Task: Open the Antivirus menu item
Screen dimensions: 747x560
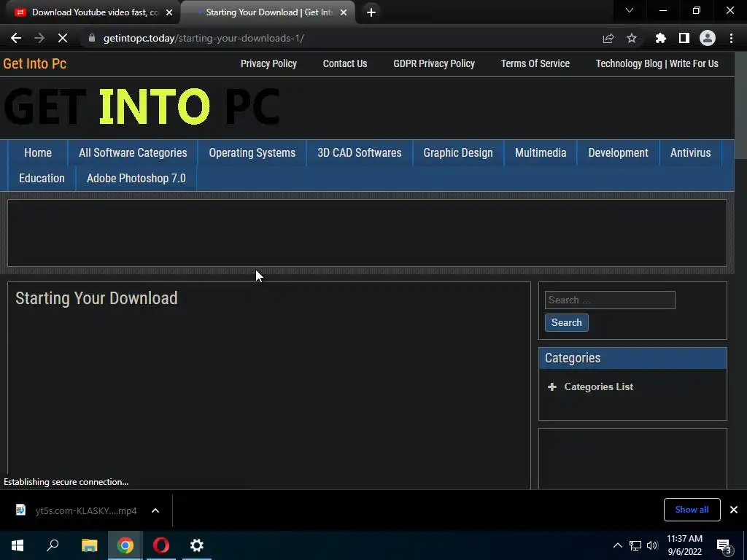Action: pyautogui.click(x=690, y=153)
